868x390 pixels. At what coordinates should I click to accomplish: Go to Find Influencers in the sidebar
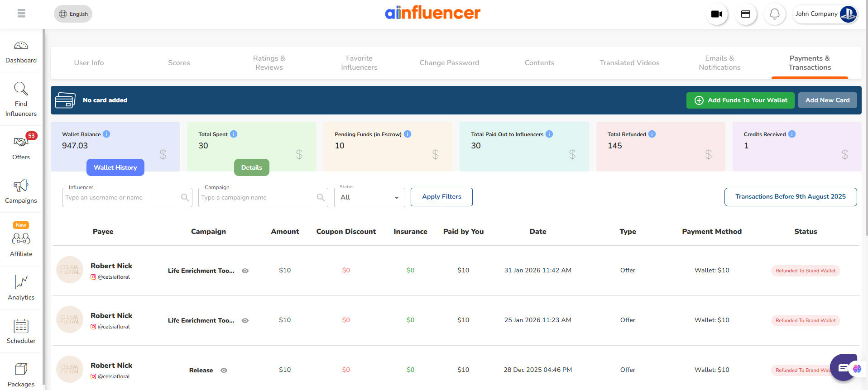21,100
